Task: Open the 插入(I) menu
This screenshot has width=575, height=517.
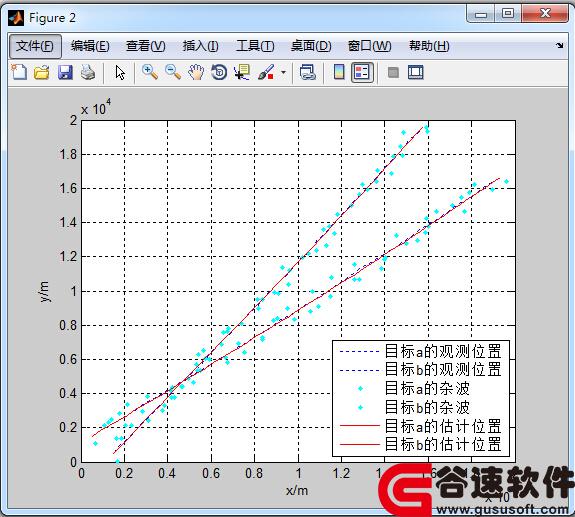Action: (x=201, y=46)
